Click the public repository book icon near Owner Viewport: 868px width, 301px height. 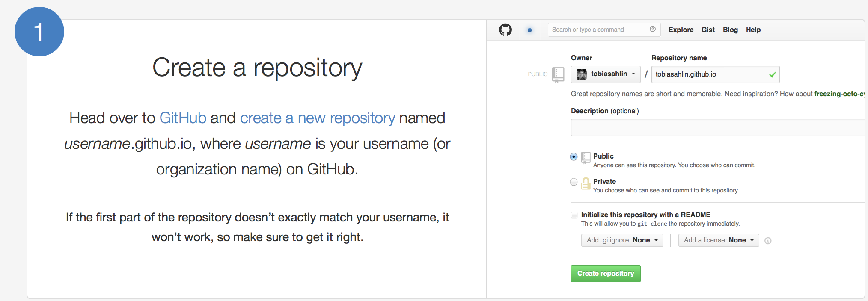coord(558,75)
